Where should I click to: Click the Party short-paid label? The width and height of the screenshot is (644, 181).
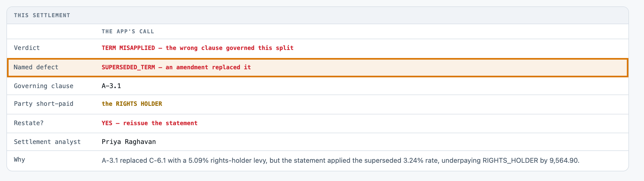(44, 104)
